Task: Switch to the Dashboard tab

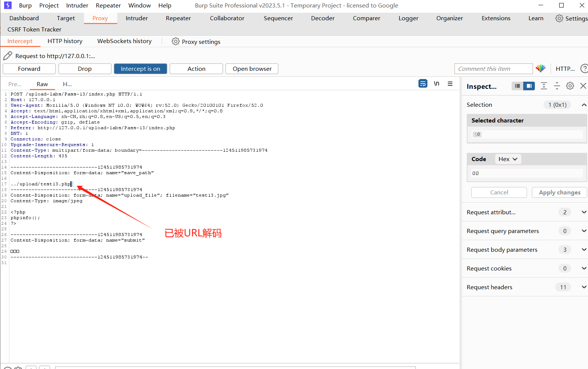Action: click(24, 18)
